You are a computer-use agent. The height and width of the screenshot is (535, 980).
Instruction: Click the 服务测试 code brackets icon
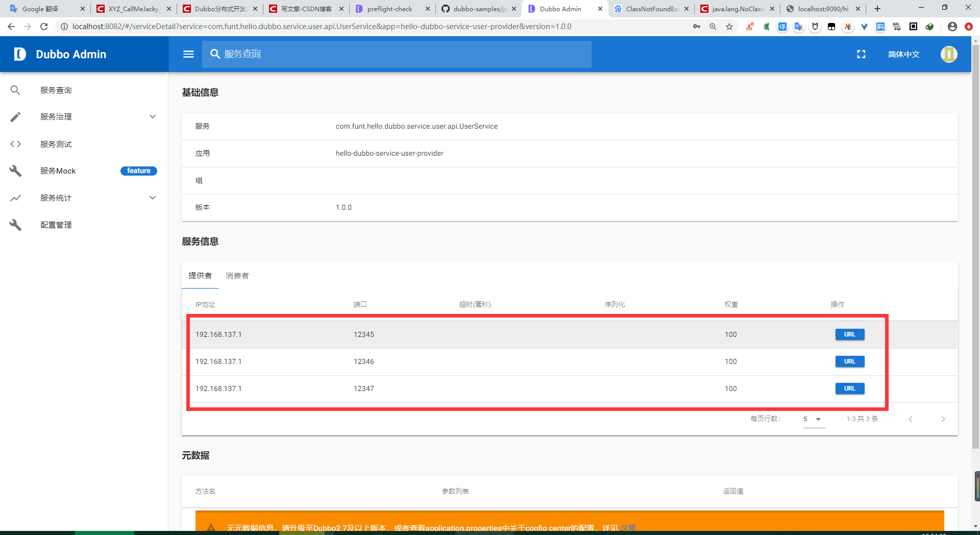(15, 144)
